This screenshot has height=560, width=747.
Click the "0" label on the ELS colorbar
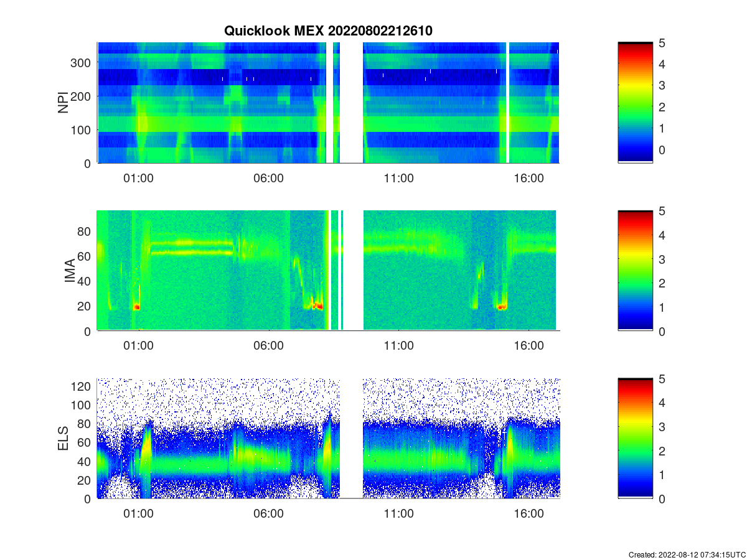(662, 498)
